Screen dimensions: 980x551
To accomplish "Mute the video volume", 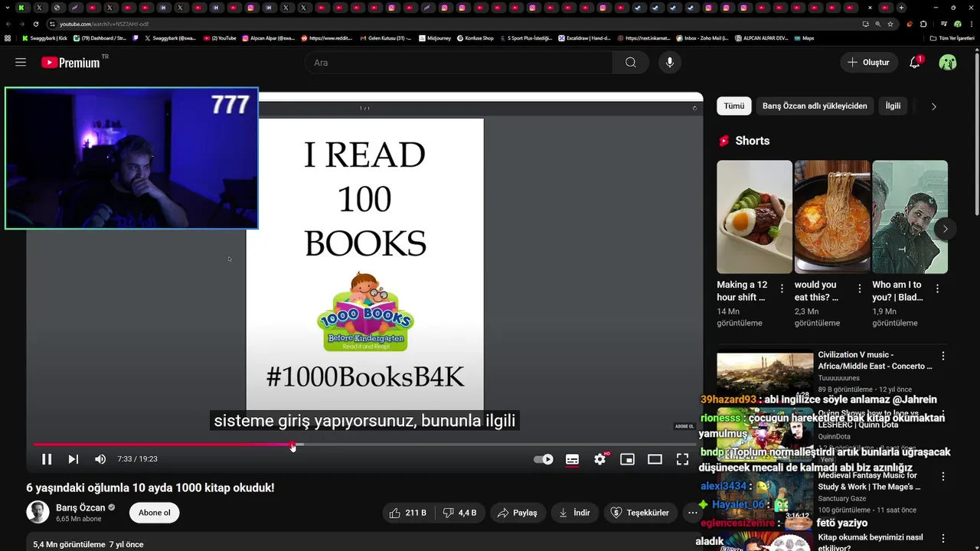I will pos(100,459).
